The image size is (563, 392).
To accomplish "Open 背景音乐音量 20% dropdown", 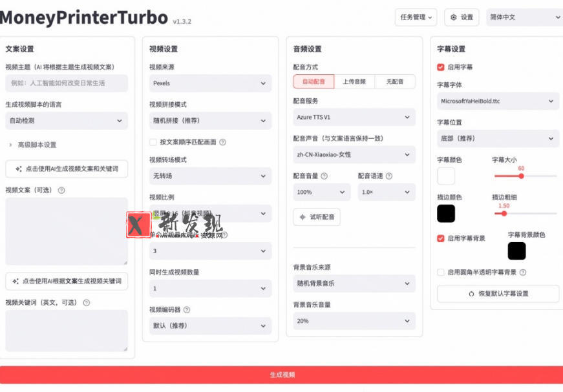I will click(x=354, y=321).
